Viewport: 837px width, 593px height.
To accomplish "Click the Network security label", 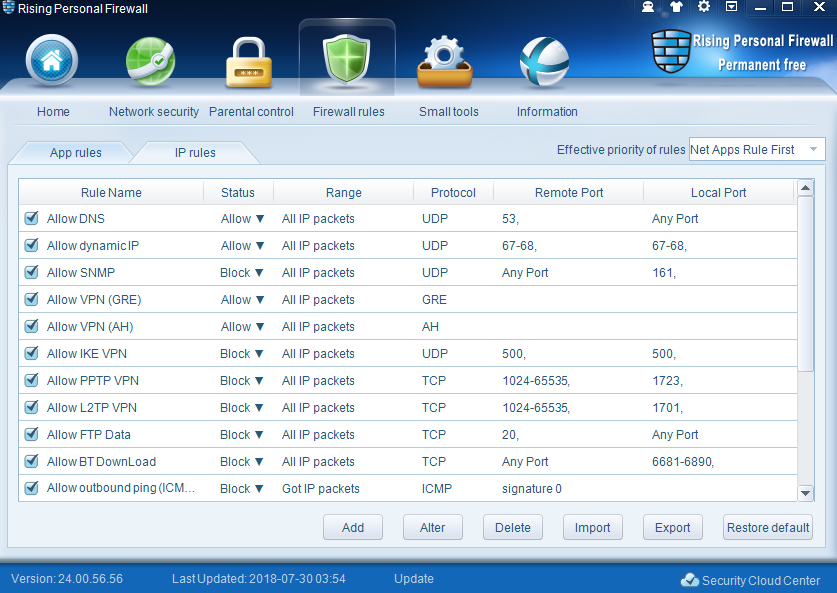I will 154,112.
